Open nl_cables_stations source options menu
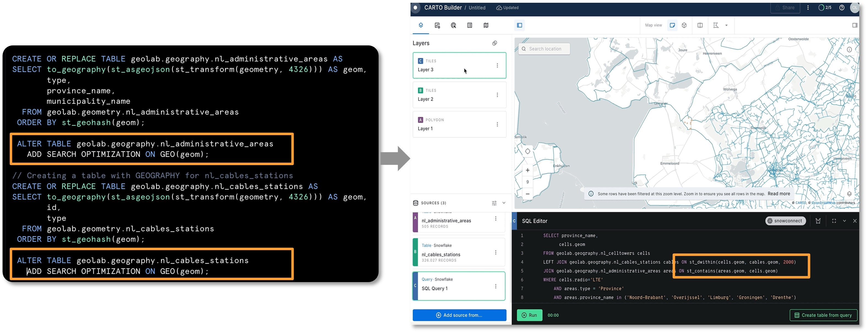The image size is (868, 333). tap(495, 252)
